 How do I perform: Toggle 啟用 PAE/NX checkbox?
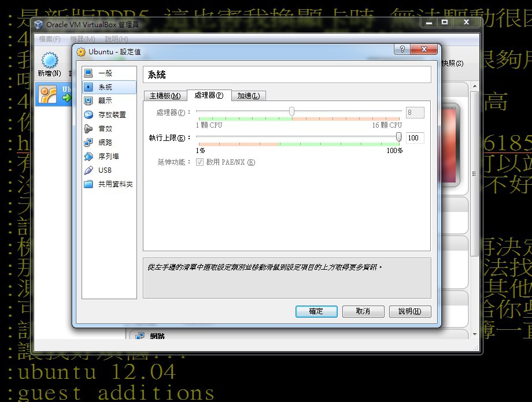199,162
